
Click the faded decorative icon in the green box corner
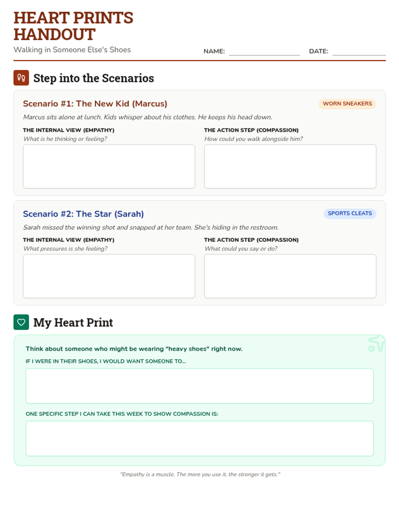(376, 344)
